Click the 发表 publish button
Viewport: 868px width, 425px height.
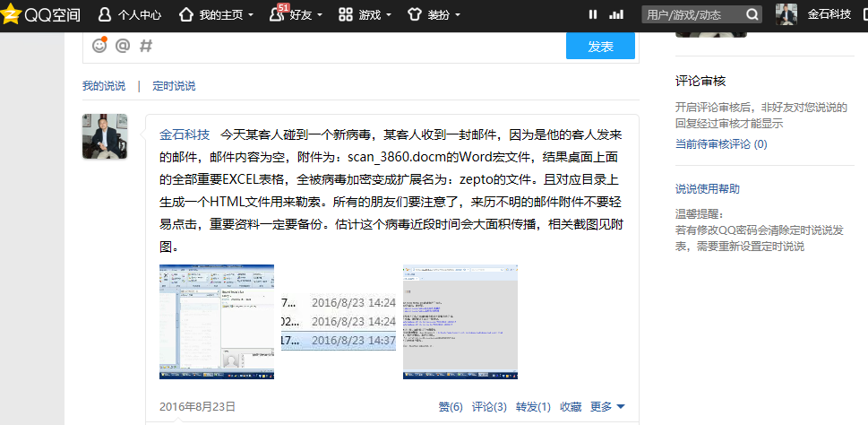(601, 46)
